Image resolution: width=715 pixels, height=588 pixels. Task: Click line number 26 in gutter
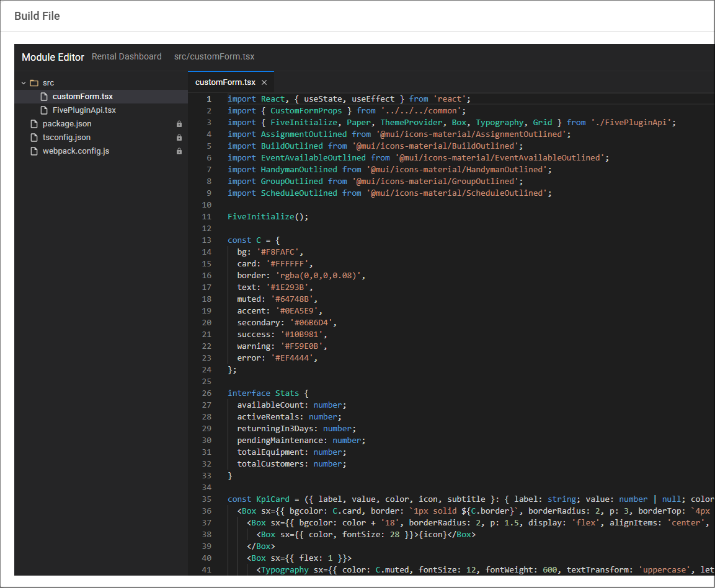pos(207,393)
